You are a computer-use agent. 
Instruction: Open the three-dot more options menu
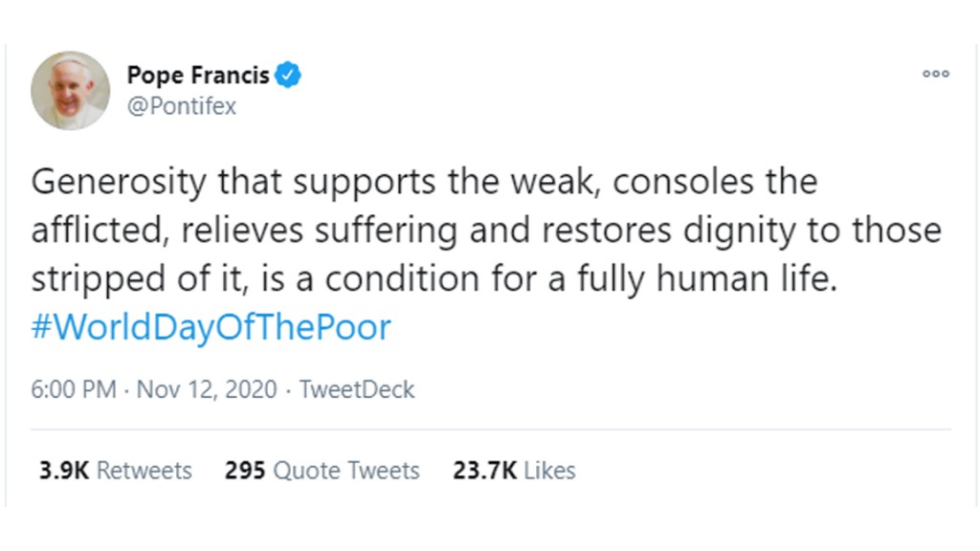[936, 74]
